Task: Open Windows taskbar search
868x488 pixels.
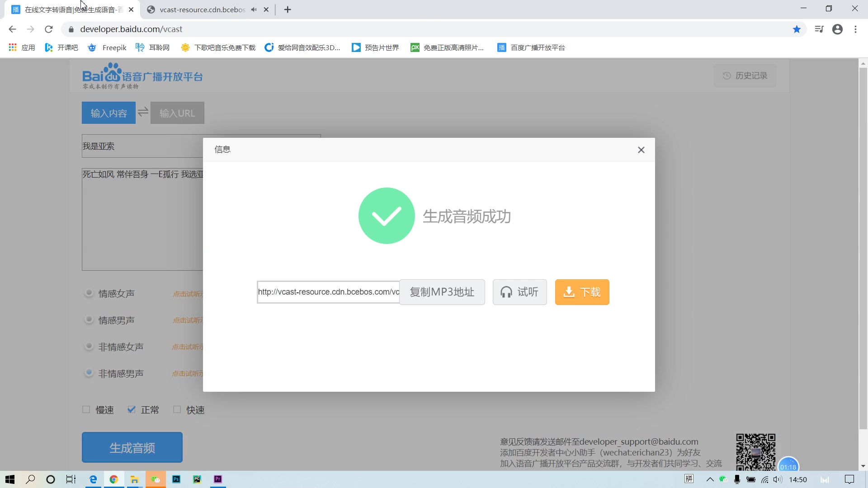Action: [x=30, y=479]
